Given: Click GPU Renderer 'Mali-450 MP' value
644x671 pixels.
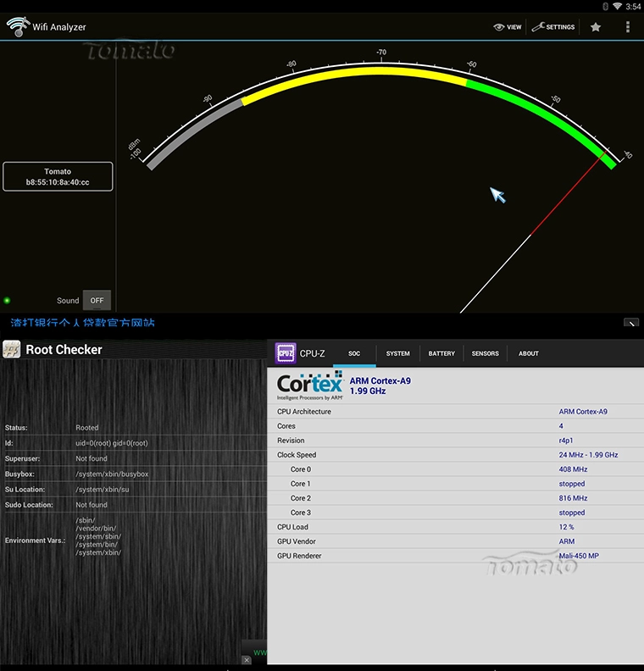Looking at the screenshot, I should [579, 556].
